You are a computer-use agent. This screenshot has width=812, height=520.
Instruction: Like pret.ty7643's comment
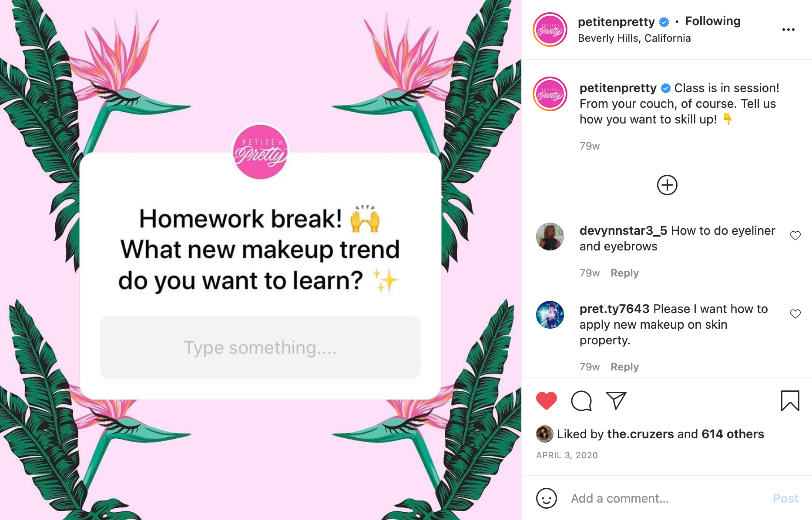click(x=795, y=313)
